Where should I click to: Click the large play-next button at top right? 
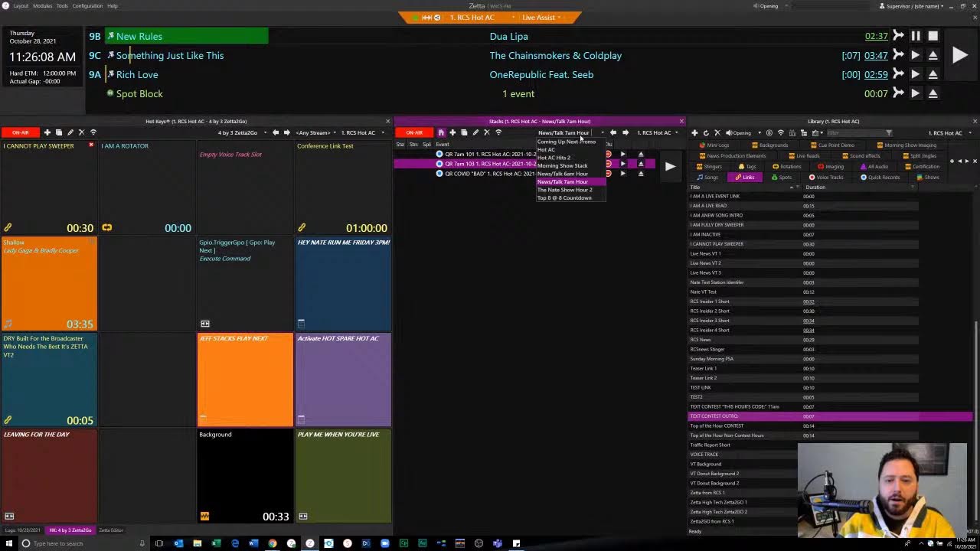coord(959,55)
